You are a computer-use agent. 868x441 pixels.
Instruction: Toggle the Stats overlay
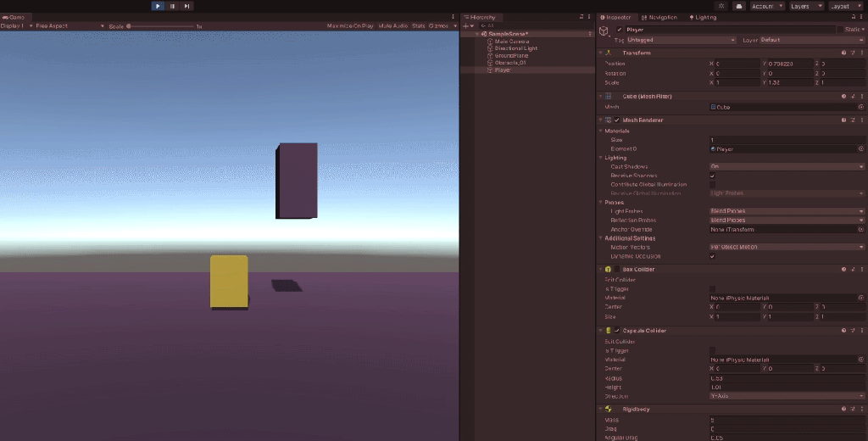pos(419,26)
